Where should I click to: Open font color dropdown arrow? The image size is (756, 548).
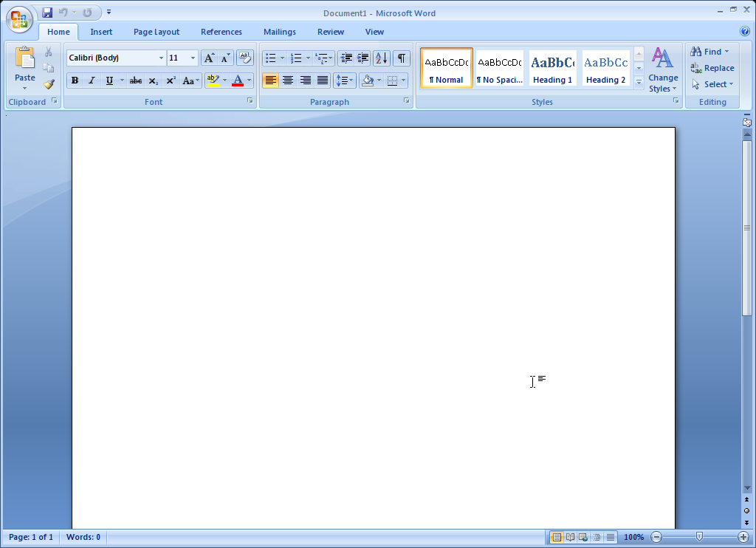250,81
